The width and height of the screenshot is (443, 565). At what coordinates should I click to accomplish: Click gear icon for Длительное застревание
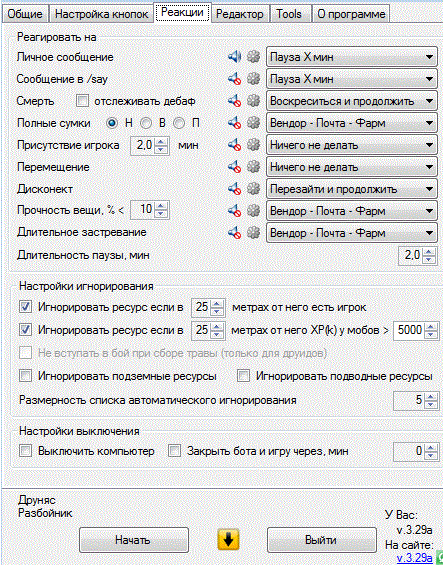pyautogui.click(x=253, y=233)
